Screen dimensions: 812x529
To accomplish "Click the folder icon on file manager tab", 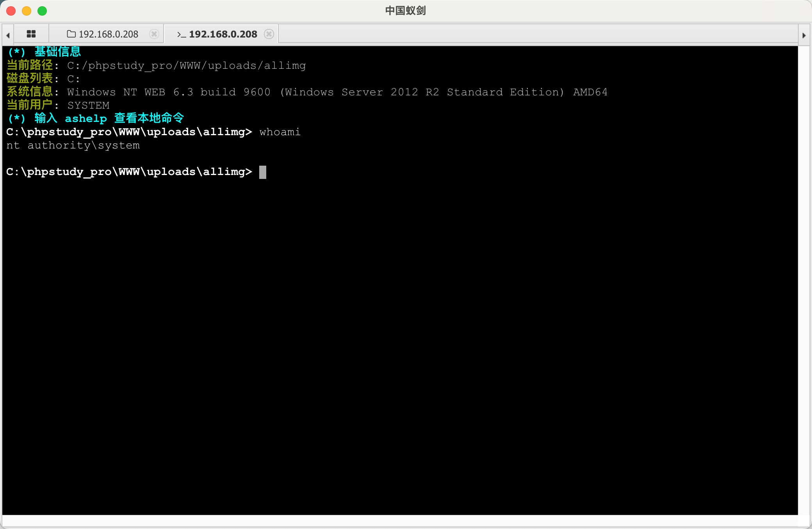I will [71, 34].
